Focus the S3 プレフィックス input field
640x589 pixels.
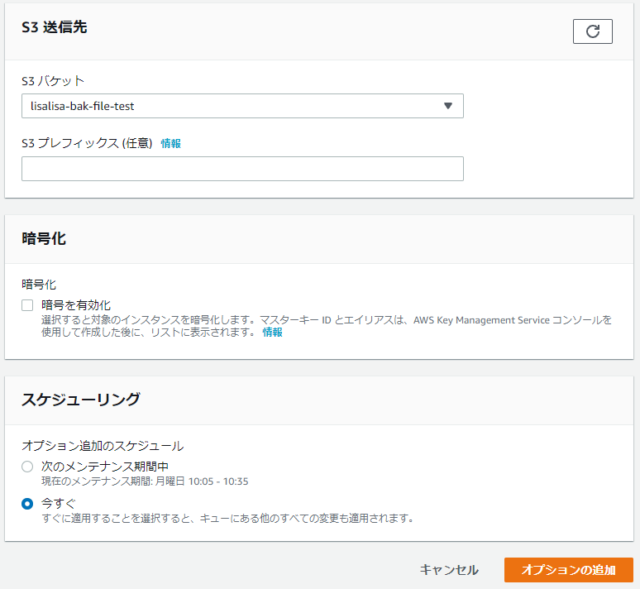(x=242, y=169)
